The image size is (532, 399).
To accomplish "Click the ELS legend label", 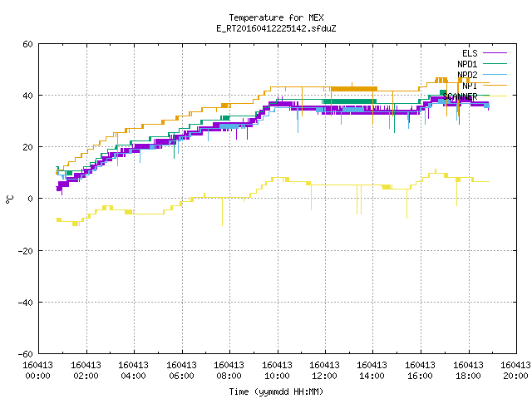I will coord(470,53).
